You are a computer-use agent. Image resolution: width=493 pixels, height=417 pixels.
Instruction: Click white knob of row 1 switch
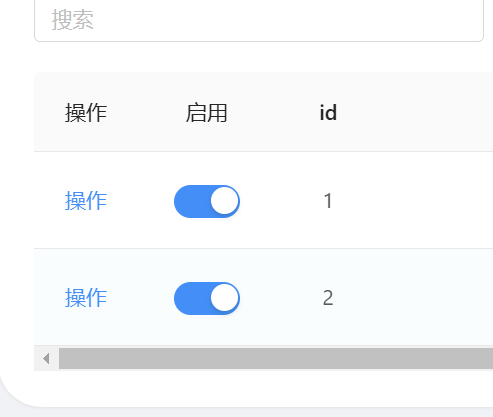coord(225,201)
